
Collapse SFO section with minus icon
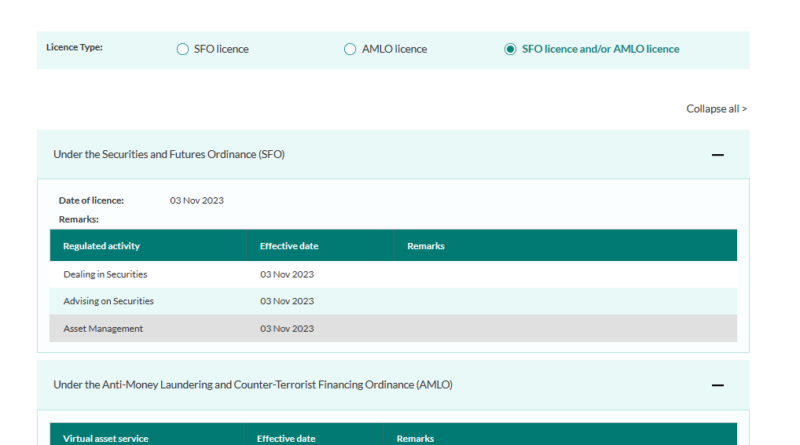click(717, 155)
